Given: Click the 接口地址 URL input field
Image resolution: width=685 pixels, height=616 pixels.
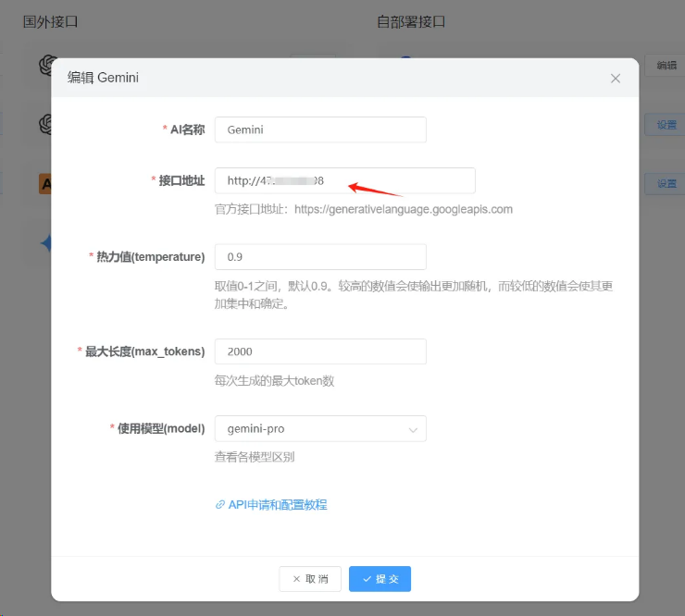Looking at the screenshot, I should [x=344, y=180].
